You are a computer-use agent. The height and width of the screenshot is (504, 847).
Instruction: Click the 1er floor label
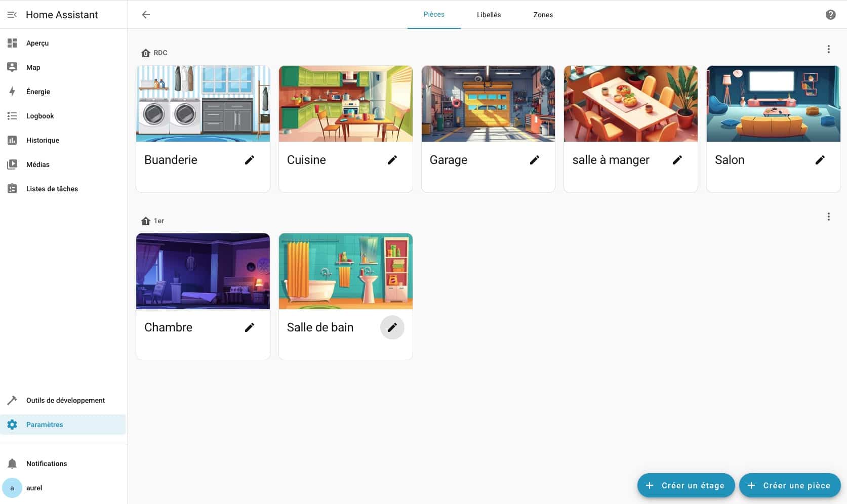pos(159,221)
